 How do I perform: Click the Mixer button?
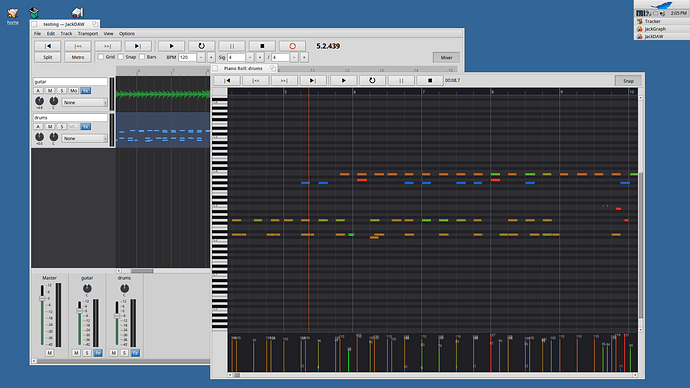446,58
